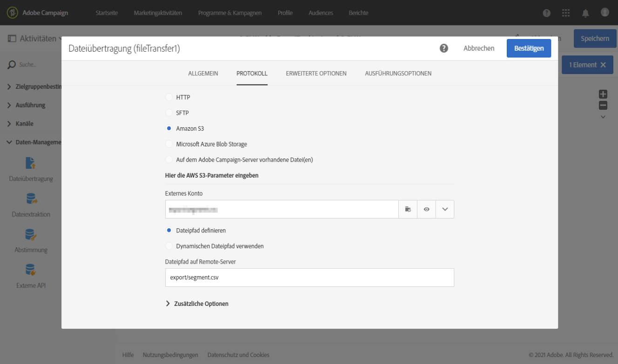
Task: Choose Microsoft Azure Blob Storage radio button
Action: coord(169,144)
